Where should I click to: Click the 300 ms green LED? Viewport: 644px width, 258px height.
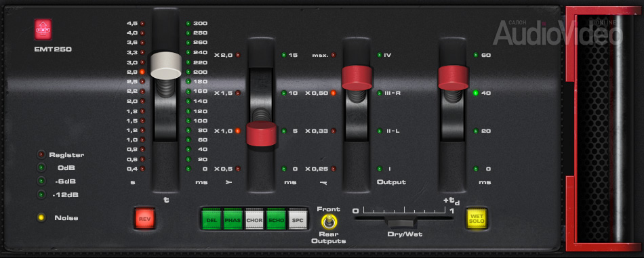188,24
